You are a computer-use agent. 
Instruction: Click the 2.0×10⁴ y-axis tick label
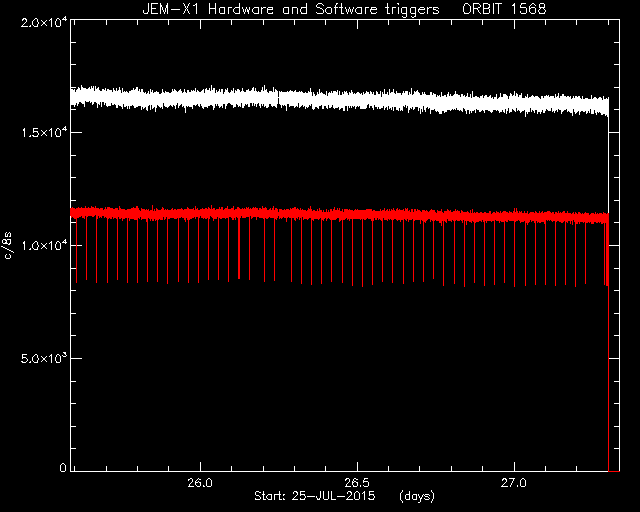pos(44,22)
